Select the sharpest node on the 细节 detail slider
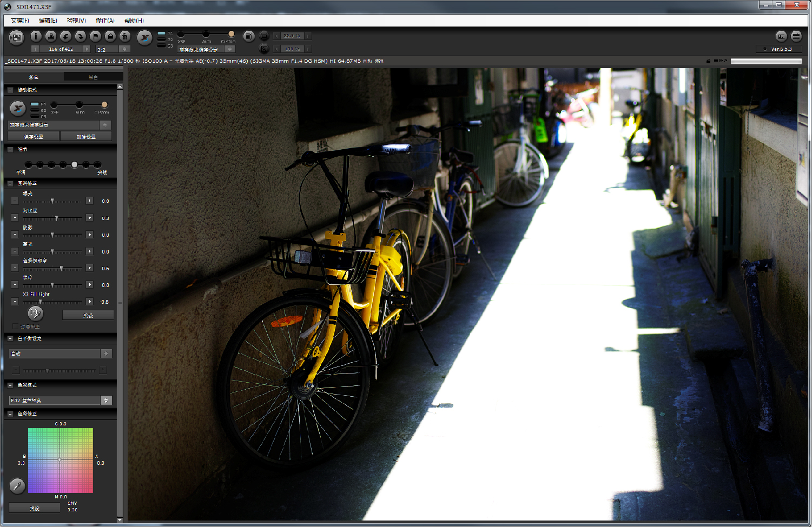 point(97,164)
